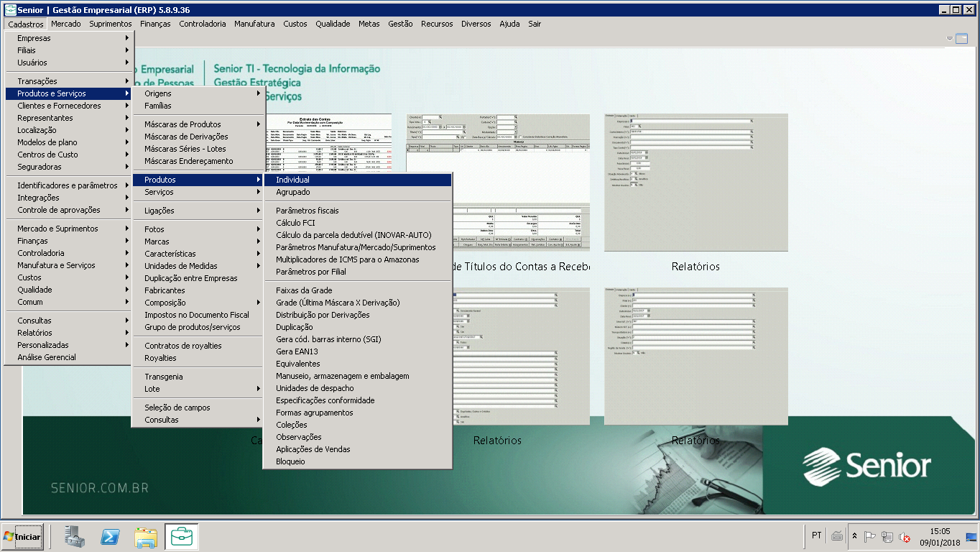The image size is (980, 552).
Task: Select Gera EAN13 option
Action: (358, 351)
